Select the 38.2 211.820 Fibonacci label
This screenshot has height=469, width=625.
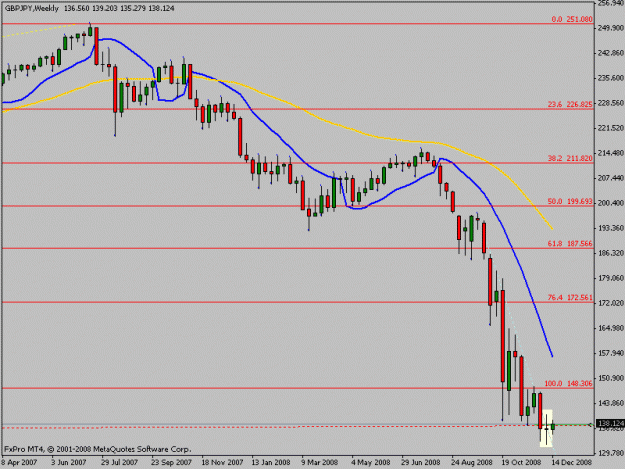pyautogui.click(x=570, y=158)
